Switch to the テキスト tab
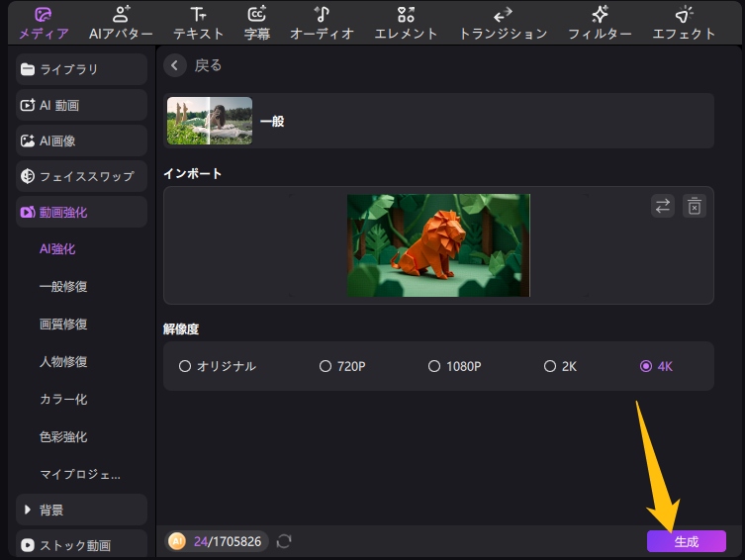Image resolution: width=745 pixels, height=560 pixels. (x=199, y=23)
